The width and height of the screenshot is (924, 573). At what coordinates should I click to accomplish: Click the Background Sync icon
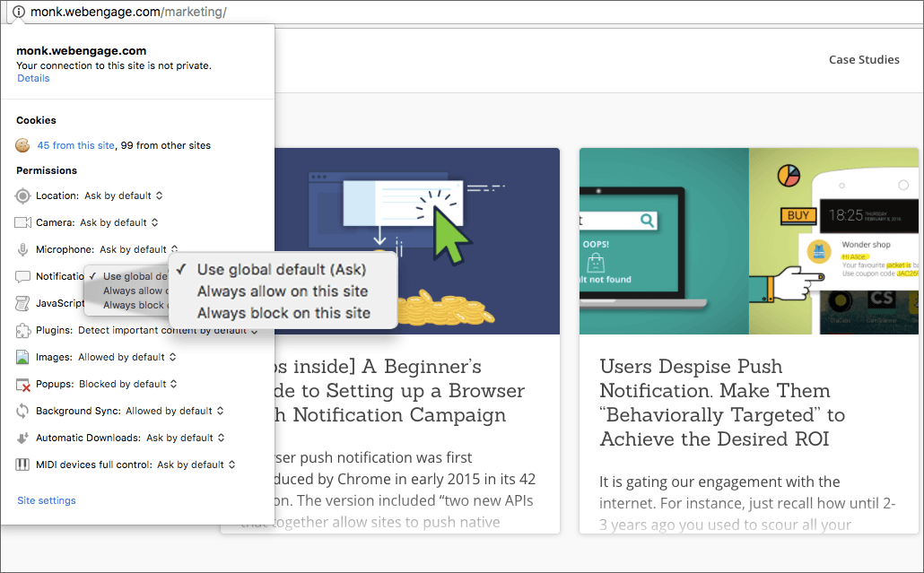[x=22, y=411]
